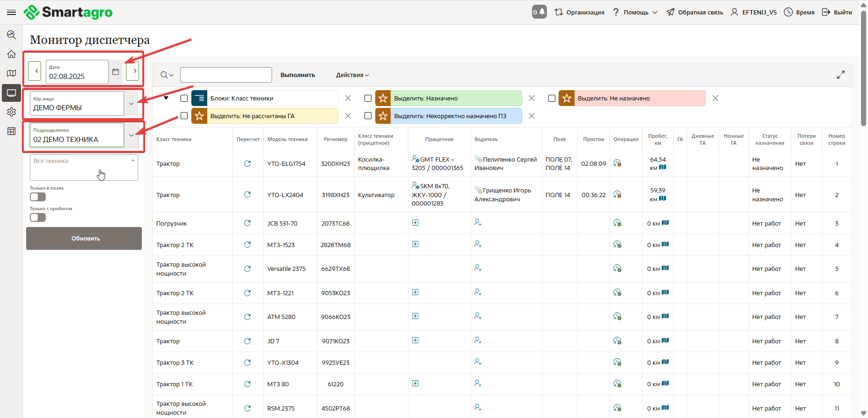Expand the table to fullscreen
This screenshot has width=868, height=418.
coord(840,75)
